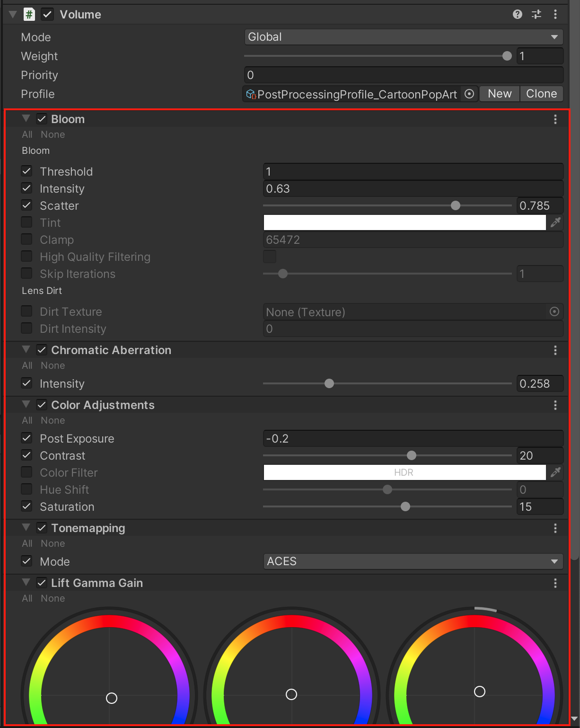Click All under Color Adjustments

click(27, 420)
